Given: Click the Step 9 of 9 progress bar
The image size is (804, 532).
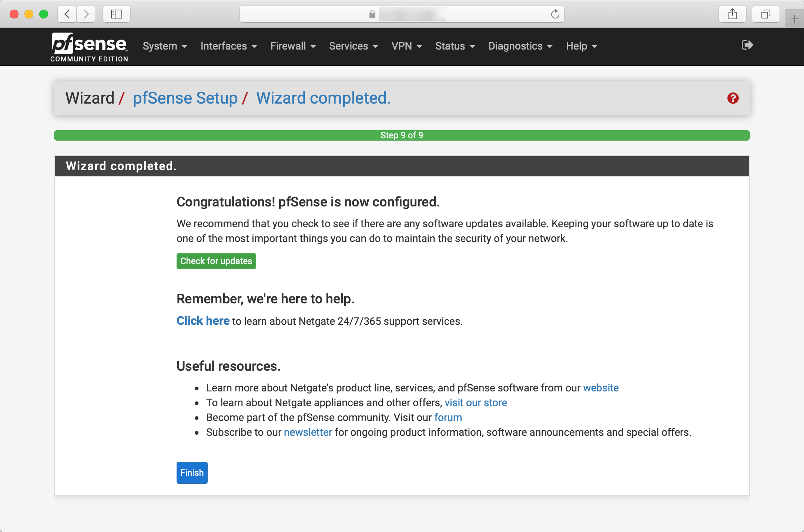Looking at the screenshot, I should pyautogui.click(x=402, y=135).
